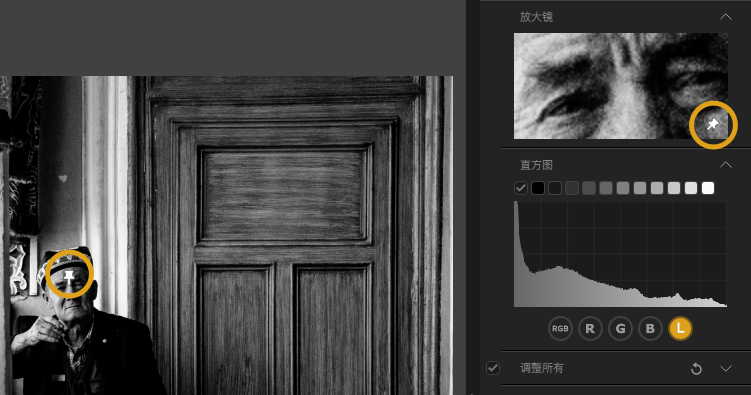
Task: Select the L luminance histogram button
Action: 680,328
